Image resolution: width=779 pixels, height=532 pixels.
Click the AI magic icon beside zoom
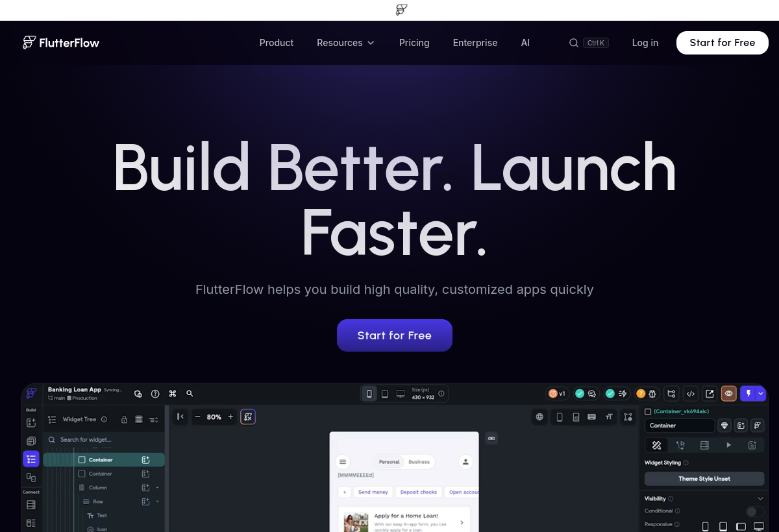coord(248,417)
